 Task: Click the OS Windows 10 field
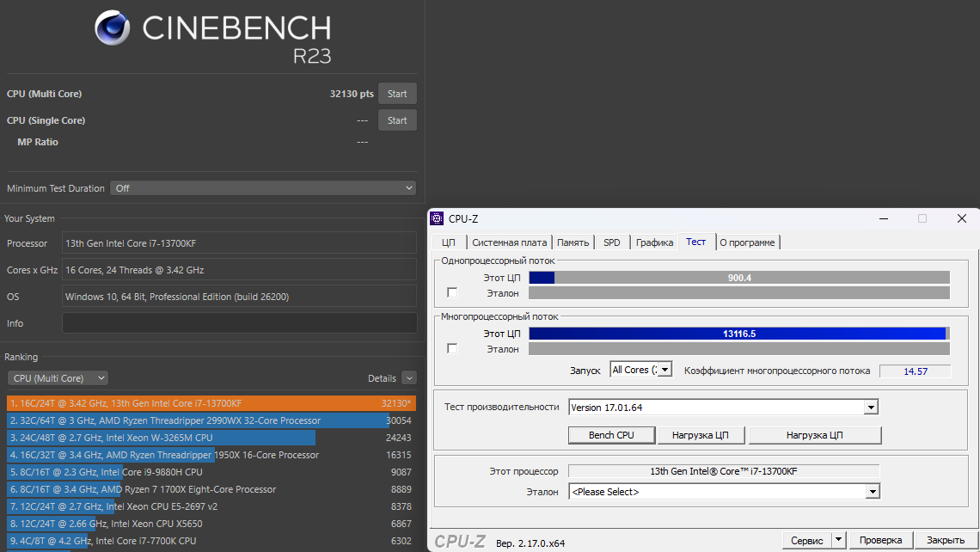coord(239,297)
